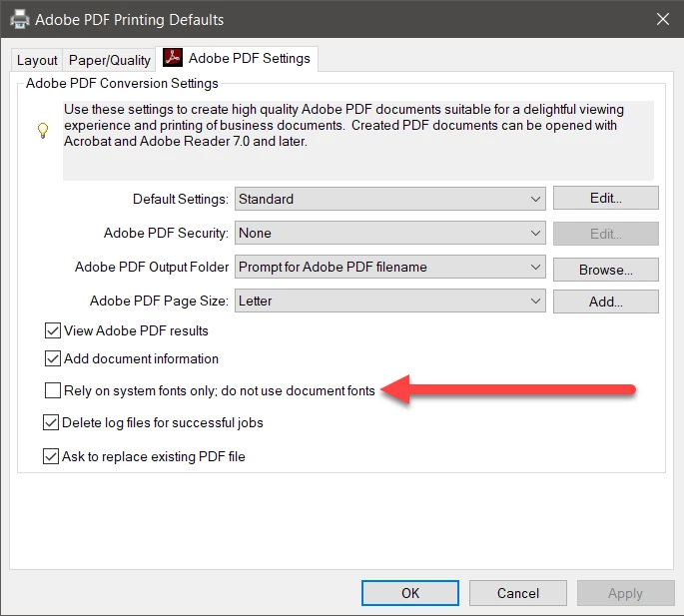Click the Default Settings label
This screenshot has width=684, height=616.
[x=181, y=199]
